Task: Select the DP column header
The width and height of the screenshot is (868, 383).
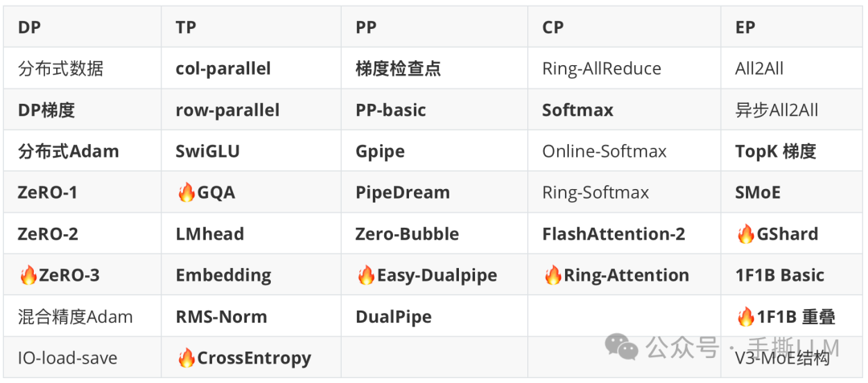Action: pyautogui.click(x=29, y=27)
